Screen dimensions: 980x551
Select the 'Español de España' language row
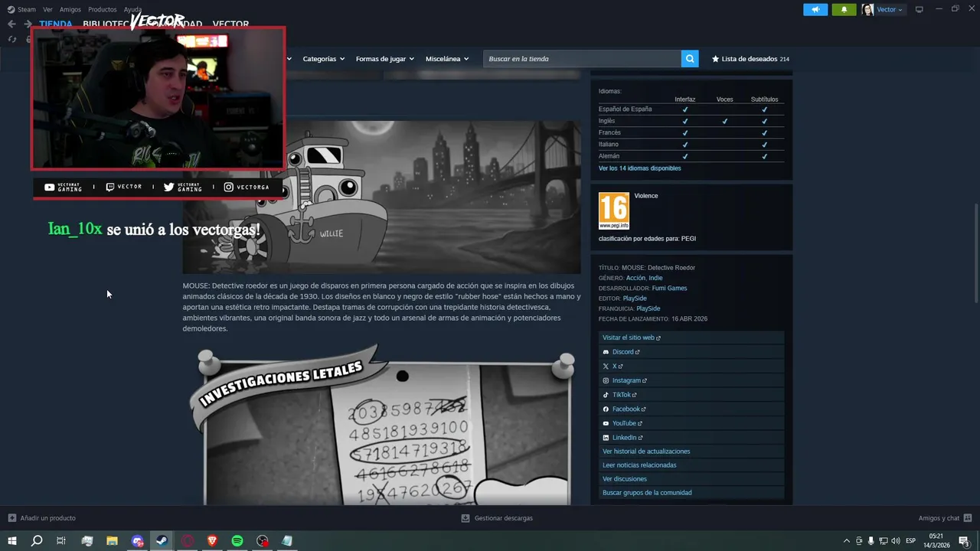click(x=691, y=109)
